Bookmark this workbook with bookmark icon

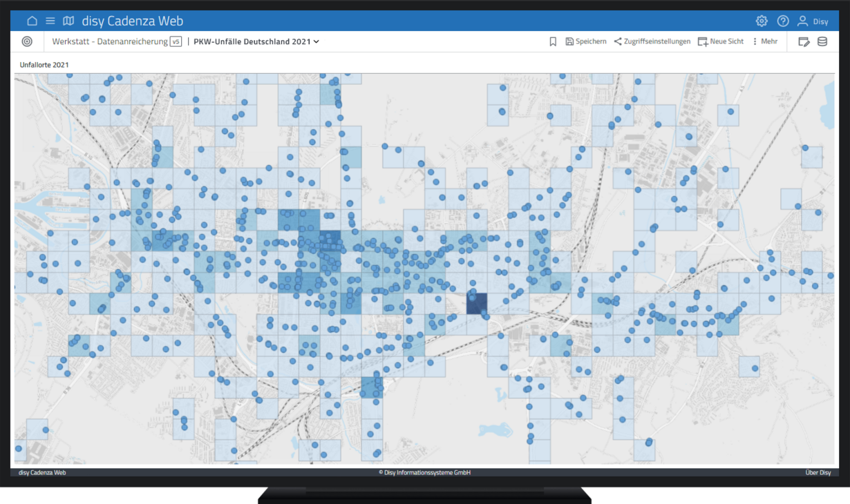553,41
